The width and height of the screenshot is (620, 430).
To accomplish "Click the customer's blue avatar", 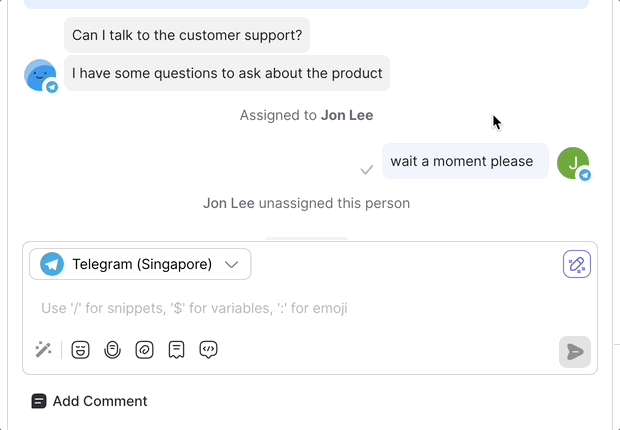I will 40,75.
